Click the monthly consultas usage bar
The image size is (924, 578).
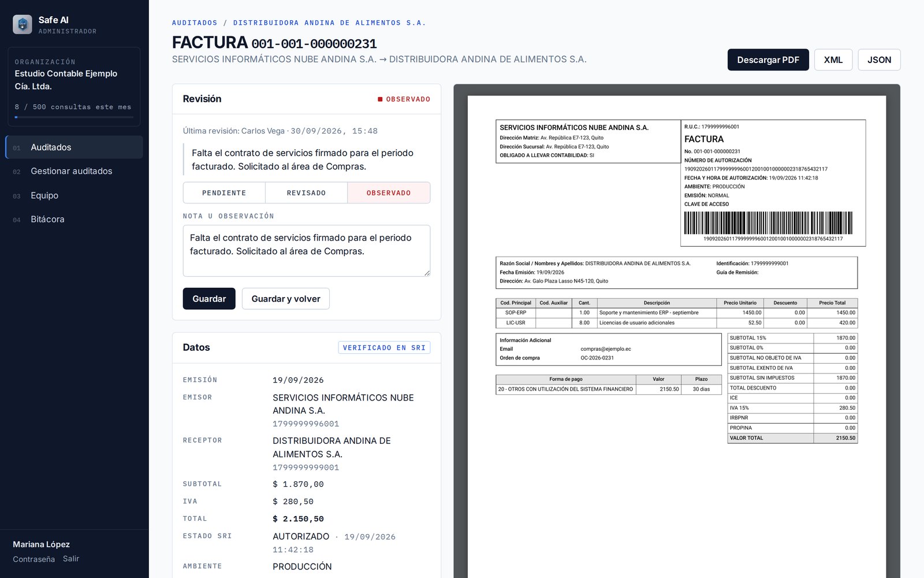[x=74, y=117]
